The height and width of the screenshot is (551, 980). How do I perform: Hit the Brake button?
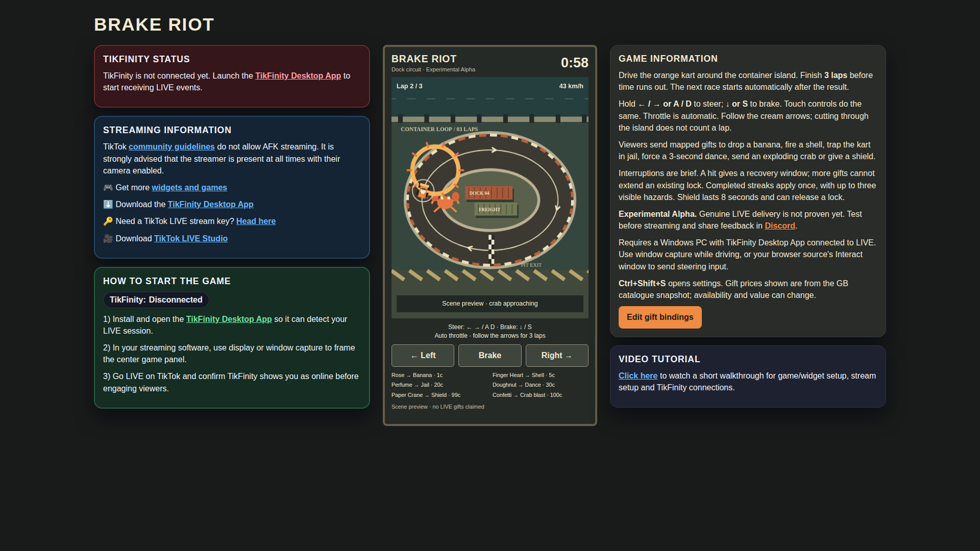click(x=490, y=356)
